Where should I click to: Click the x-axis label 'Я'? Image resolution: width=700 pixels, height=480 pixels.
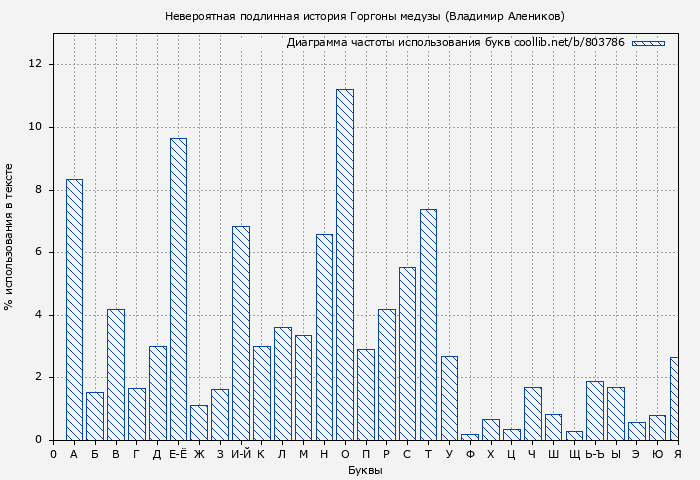pyautogui.click(x=677, y=454)
